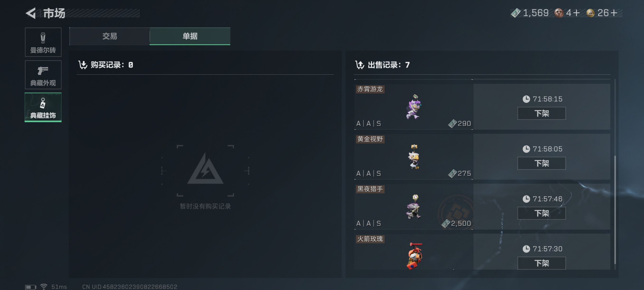
Task: Open the 火箭玫瑰 charm thumbnail
Action: pos(415,256)
